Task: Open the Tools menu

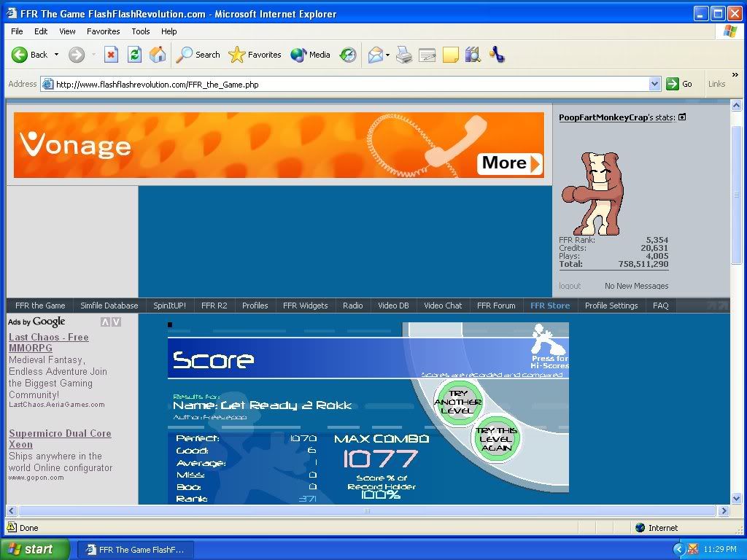Action: (141, 31)
